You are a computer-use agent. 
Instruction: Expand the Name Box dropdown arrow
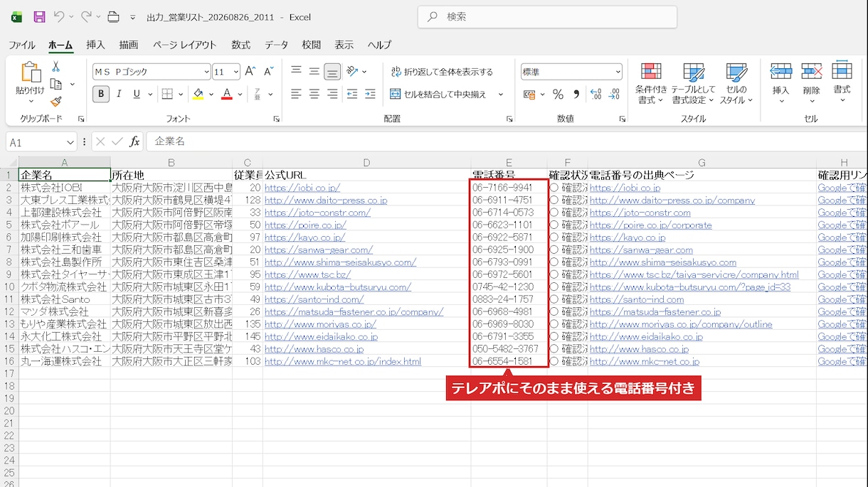tap(70, 142)
